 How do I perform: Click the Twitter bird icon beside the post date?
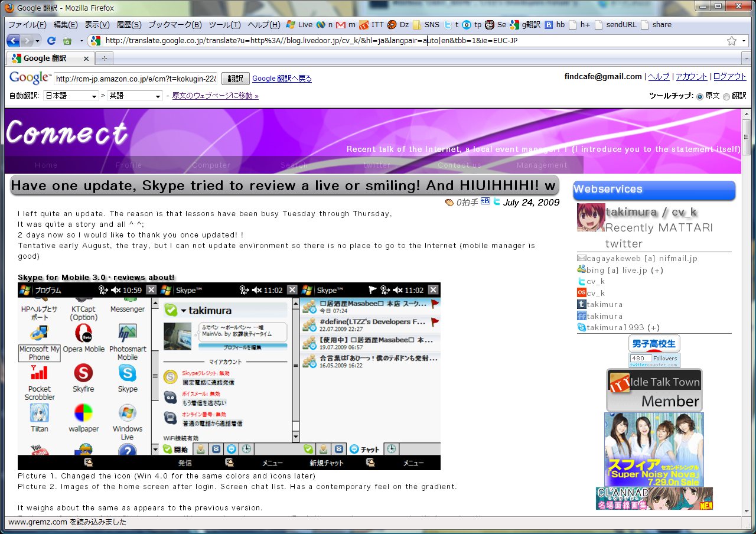point(497,201)
